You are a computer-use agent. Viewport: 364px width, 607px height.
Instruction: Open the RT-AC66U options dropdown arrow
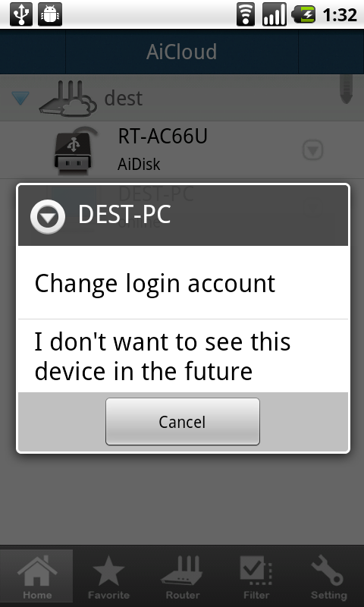pos(312,150)
